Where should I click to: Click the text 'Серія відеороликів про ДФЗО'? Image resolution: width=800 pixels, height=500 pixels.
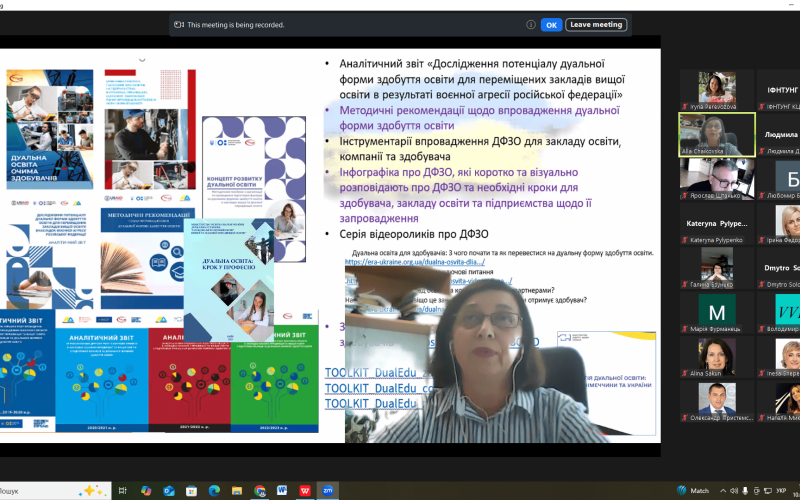414,234
